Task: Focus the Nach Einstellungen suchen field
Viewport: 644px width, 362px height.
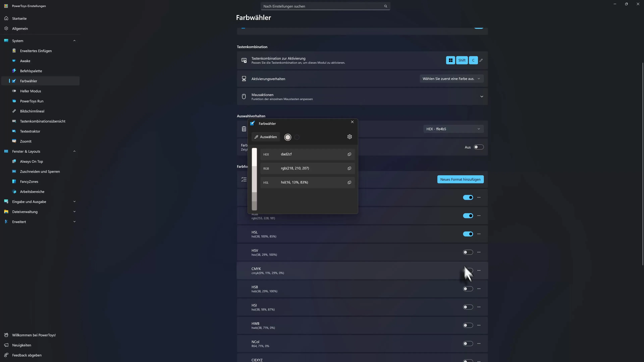Action: tap(323, 6)
